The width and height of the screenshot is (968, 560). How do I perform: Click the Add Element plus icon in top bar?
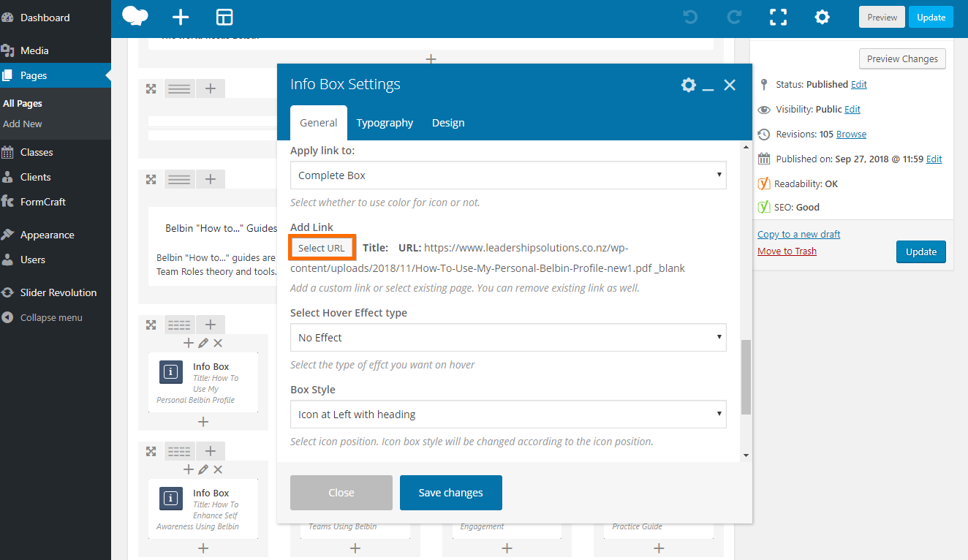tap(180, 18)
